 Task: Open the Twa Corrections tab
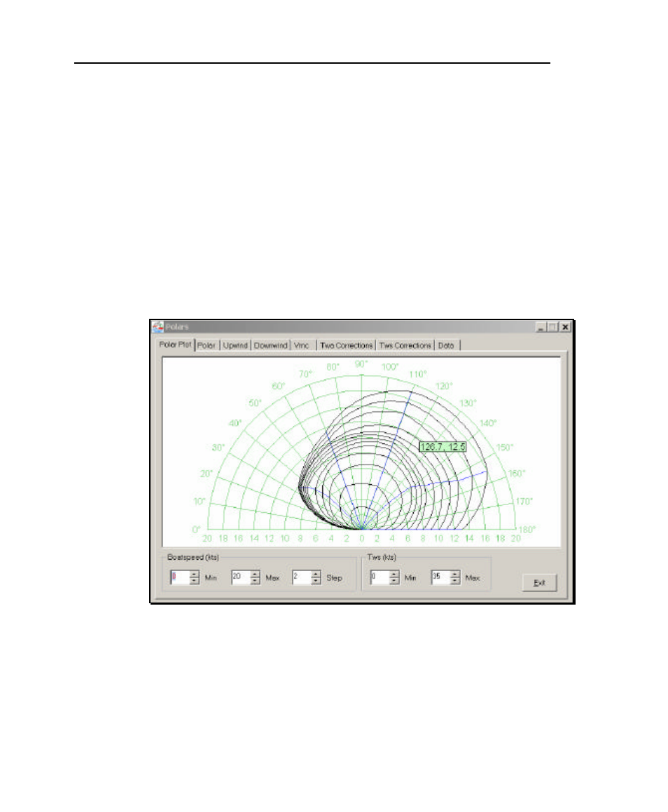tap(346, 345)
